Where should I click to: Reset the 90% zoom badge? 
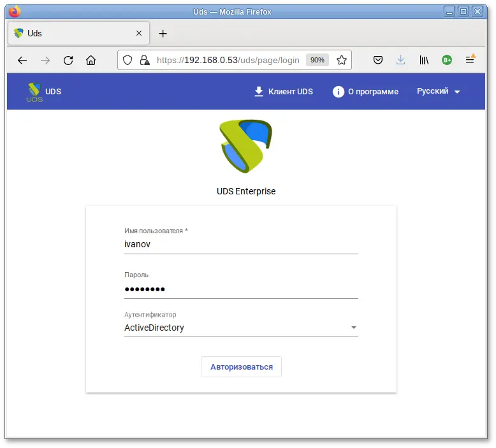click(317, 60)
